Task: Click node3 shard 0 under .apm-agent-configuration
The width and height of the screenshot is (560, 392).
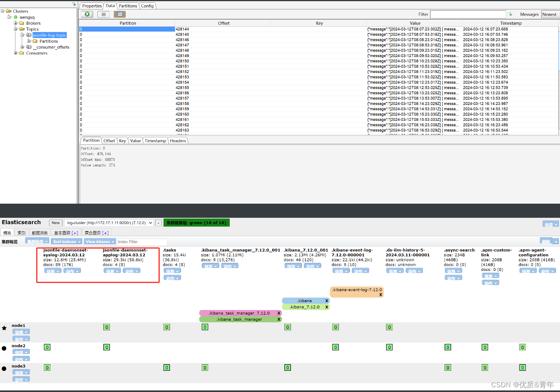Action: 522,368
